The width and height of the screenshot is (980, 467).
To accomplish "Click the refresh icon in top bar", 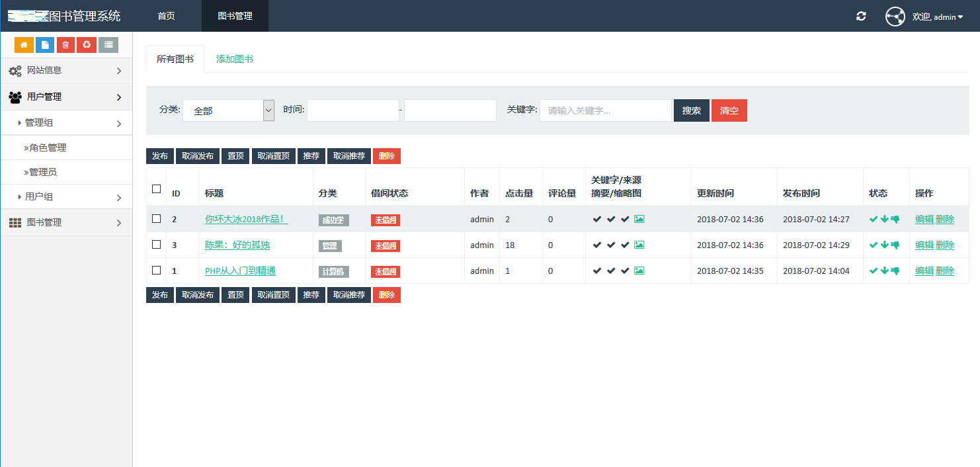I will click(861, 16).
